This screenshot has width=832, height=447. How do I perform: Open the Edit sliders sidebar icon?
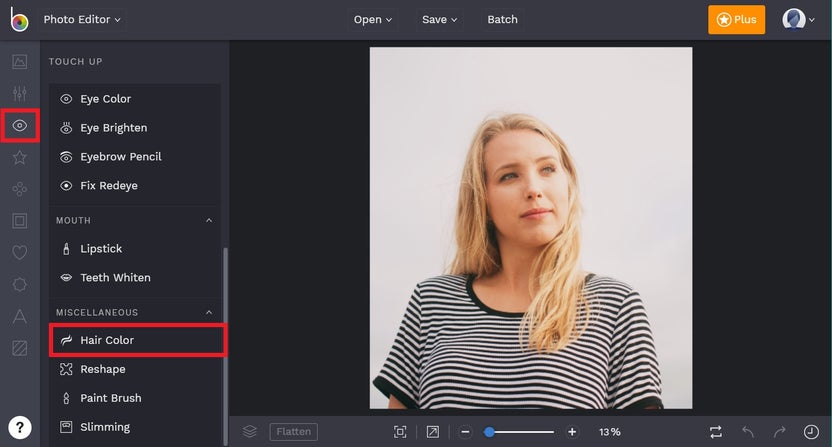(x=20, y=93)
